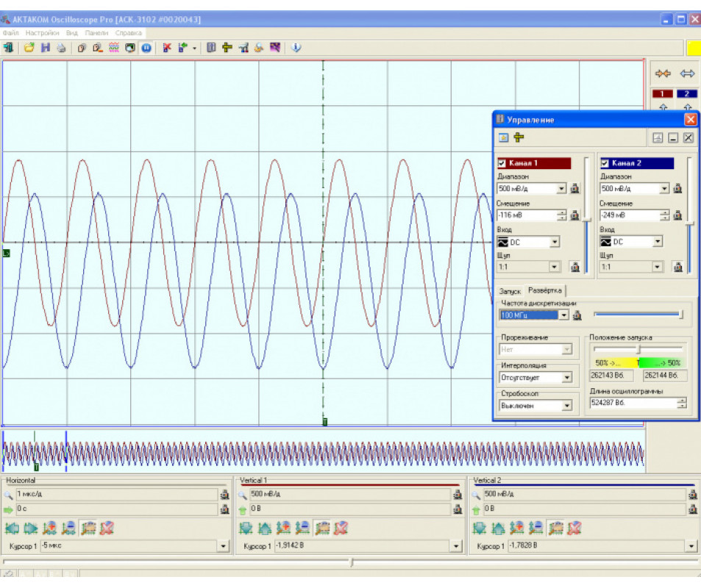This screenshot has height=588, width=701.
Task: Click the blue info icon in toolbar
Action: 296,47
